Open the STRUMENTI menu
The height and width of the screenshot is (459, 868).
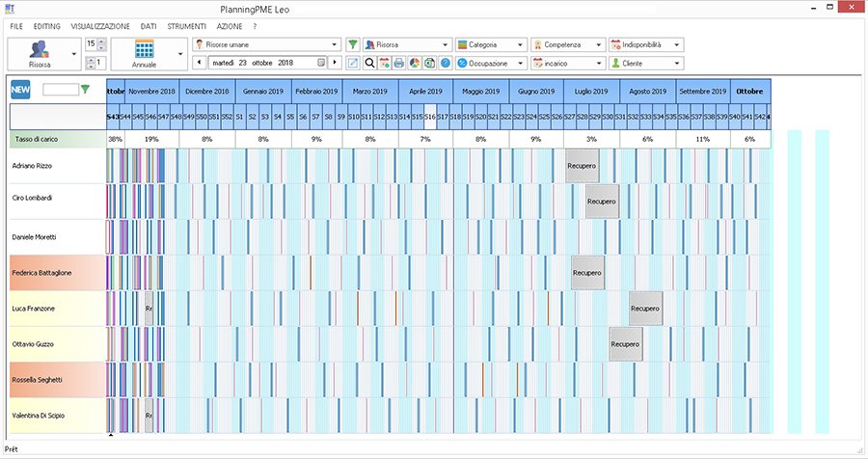[186, 26]
